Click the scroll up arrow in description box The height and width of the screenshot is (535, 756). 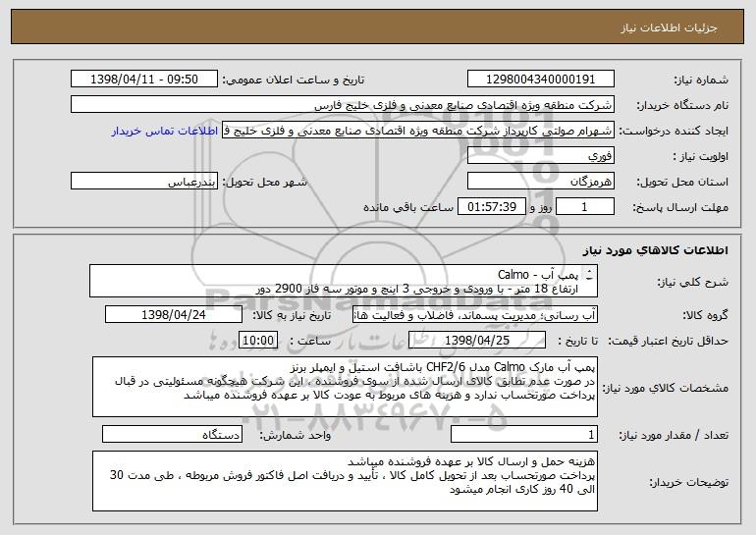pyautogui.click(x=589, y=271)
